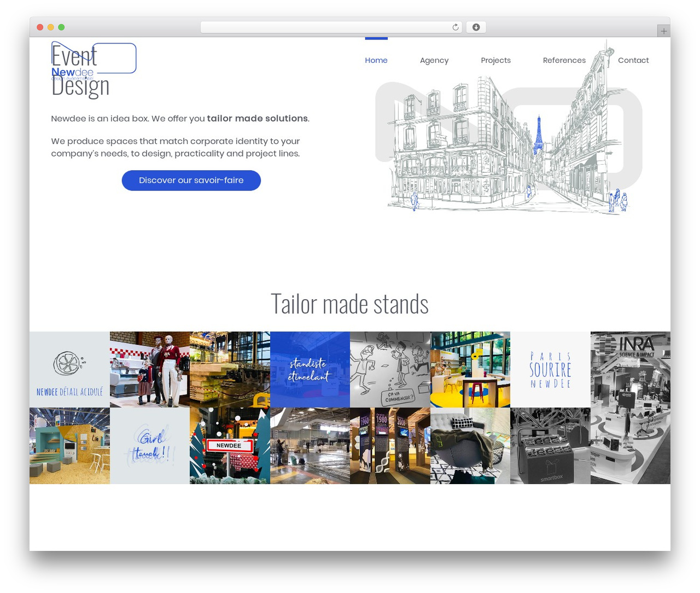Minimize window with yellow button
The image size is (700, 593).
point(50,27)
